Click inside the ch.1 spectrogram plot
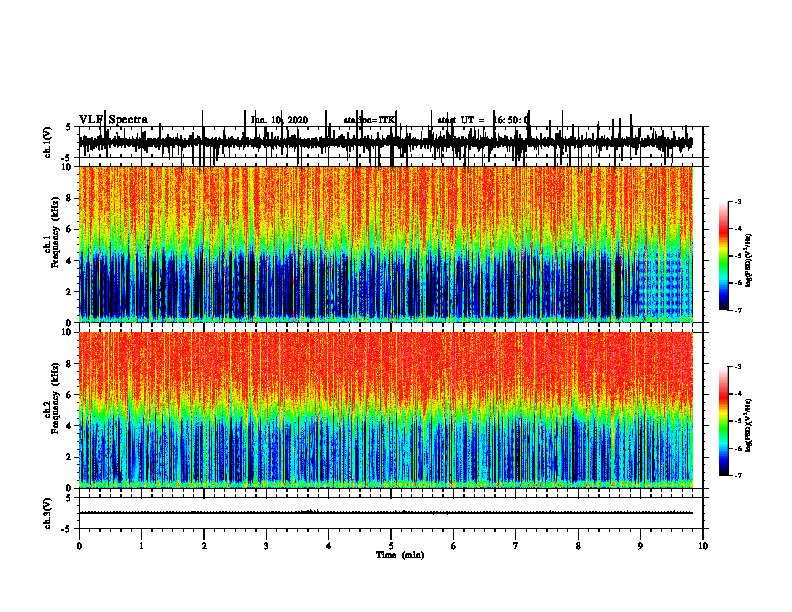 click(385, 244)
